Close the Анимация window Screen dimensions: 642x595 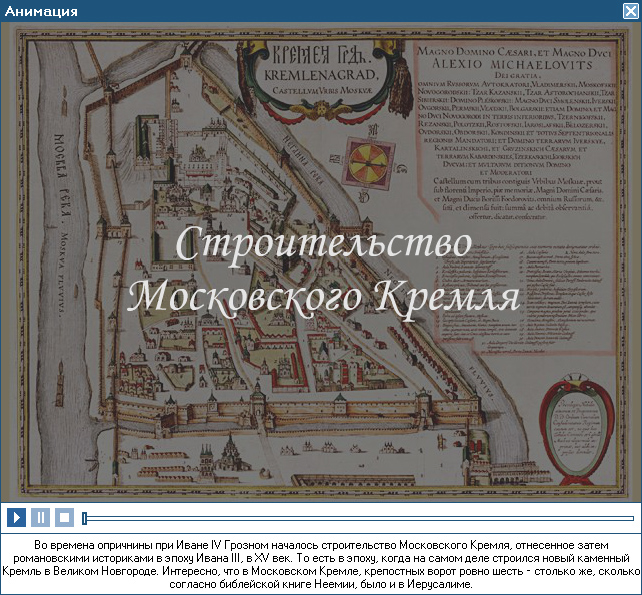coord(631,11)
